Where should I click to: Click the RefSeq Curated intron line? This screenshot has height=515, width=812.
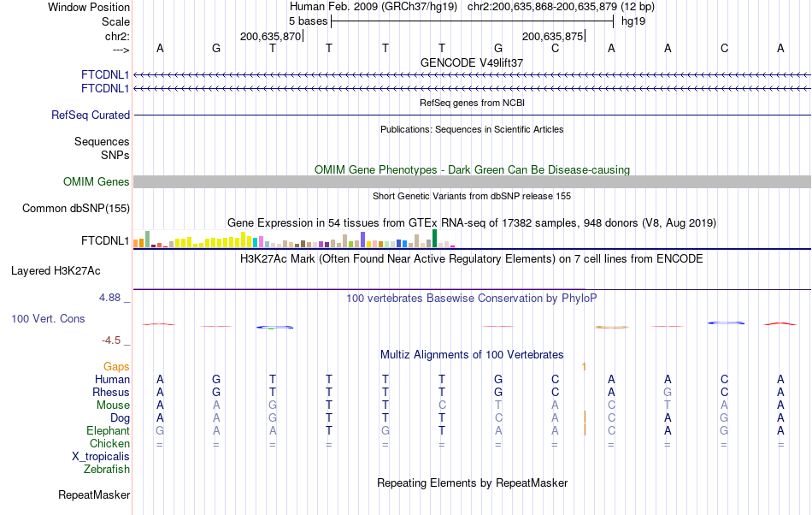click(x=472, y=115)
